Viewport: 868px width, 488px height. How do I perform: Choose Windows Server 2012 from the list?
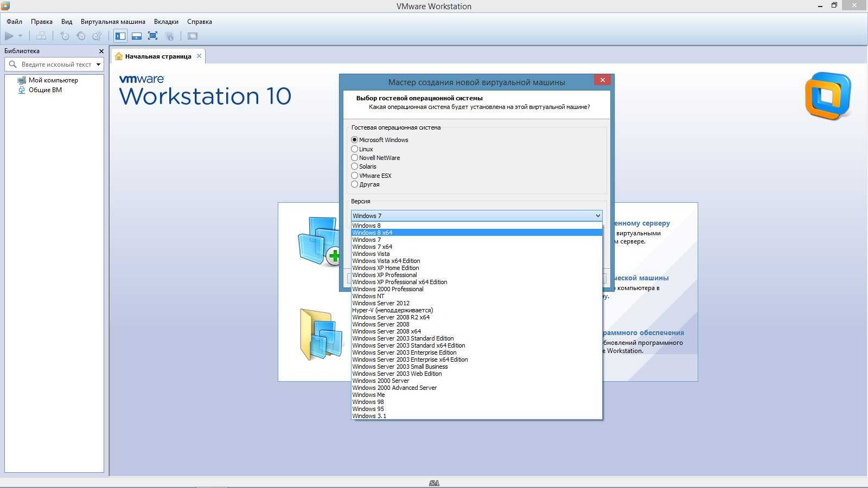pos(476,303)
